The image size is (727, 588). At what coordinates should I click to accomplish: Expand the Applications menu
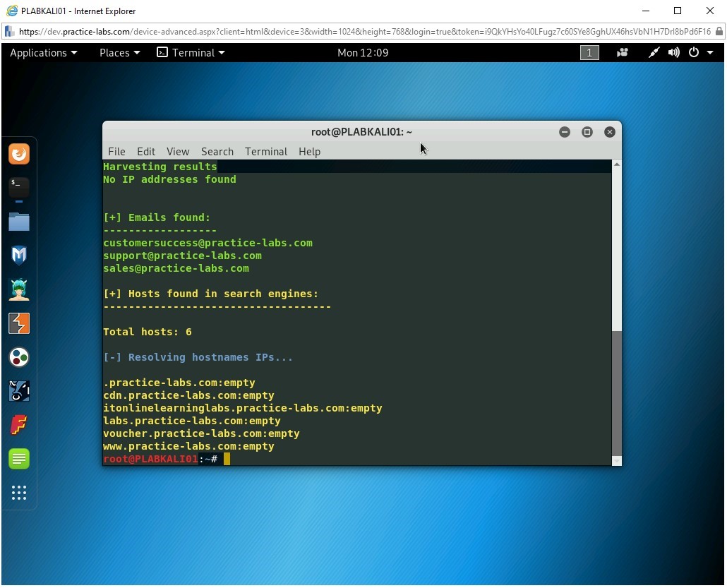(43, 52)
